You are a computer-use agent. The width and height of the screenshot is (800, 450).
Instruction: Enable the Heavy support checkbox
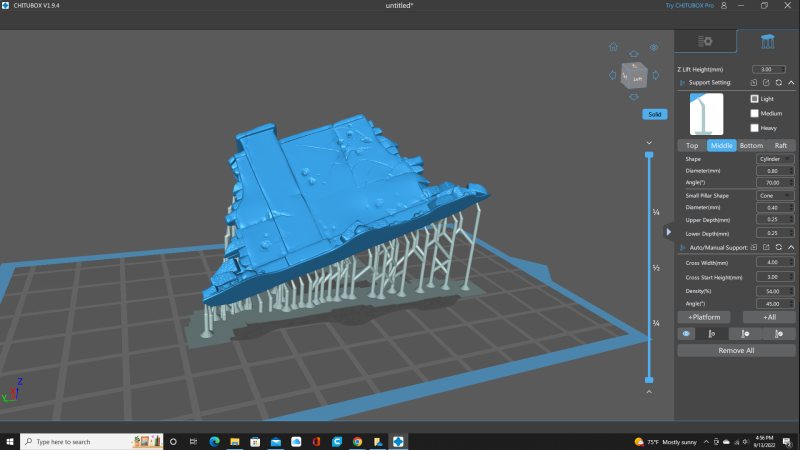pos(754,128)
